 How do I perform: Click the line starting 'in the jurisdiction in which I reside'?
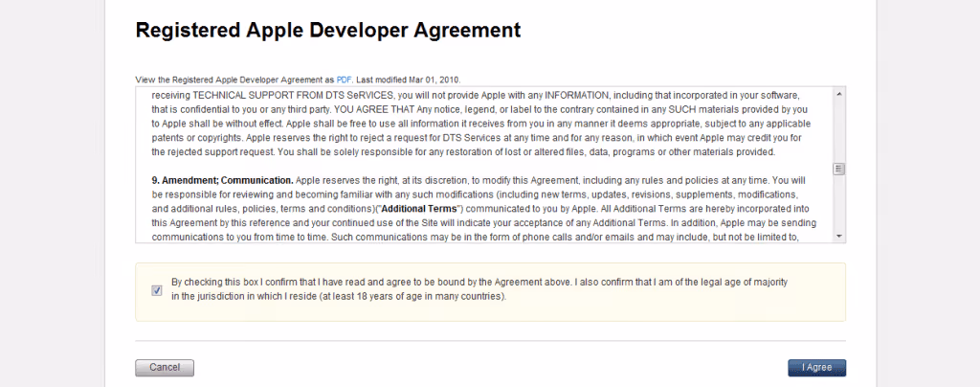coord(339,296)
